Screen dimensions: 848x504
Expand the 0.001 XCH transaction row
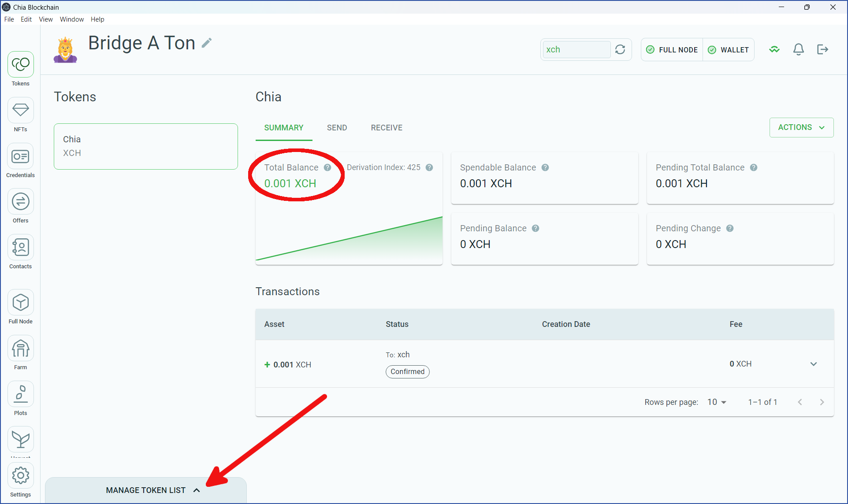(x=813, y=364)
